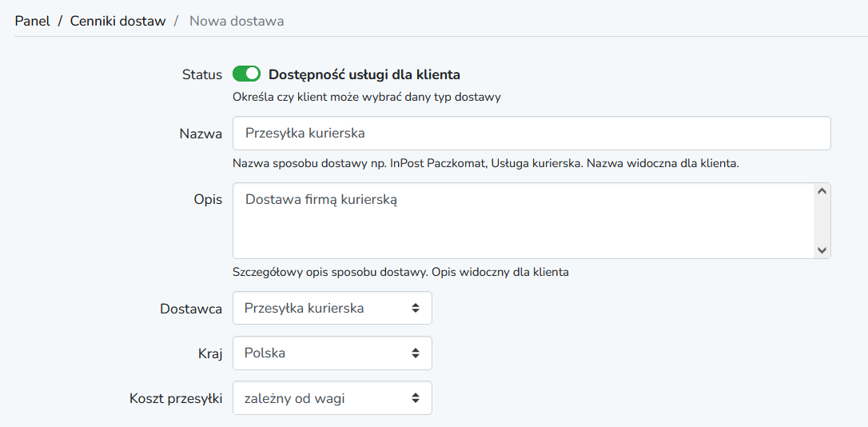Click the Nowa dostawa breadcrumb item
The width and height of the screenshot is (868, 427).
tap(237, 22)
